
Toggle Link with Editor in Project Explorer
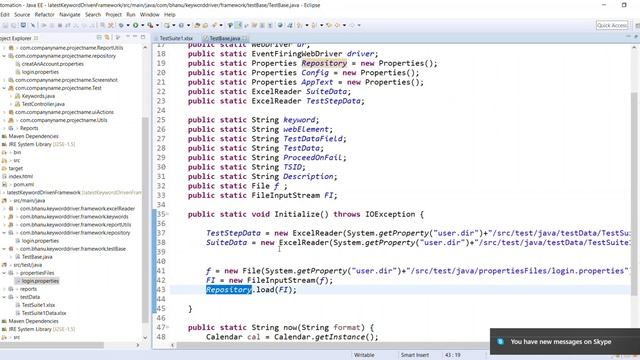click(x=107, y=38)
